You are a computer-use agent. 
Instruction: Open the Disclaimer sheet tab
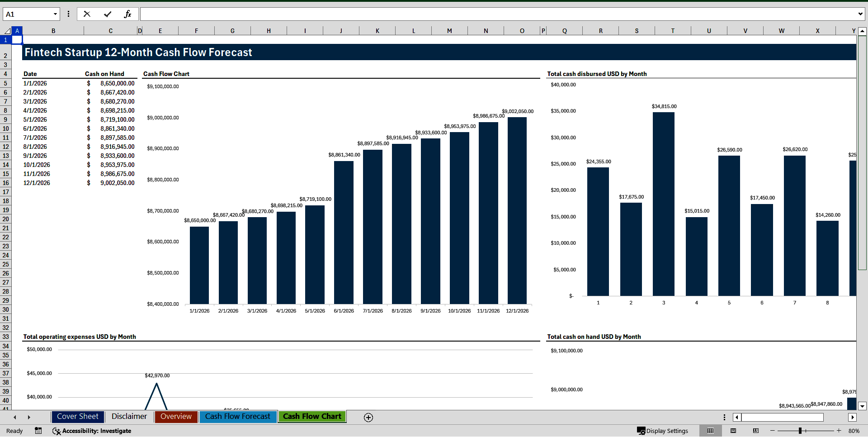coord(129,417)
